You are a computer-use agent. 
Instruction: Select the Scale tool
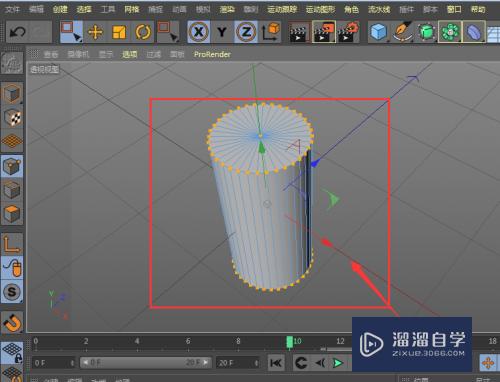119,32
